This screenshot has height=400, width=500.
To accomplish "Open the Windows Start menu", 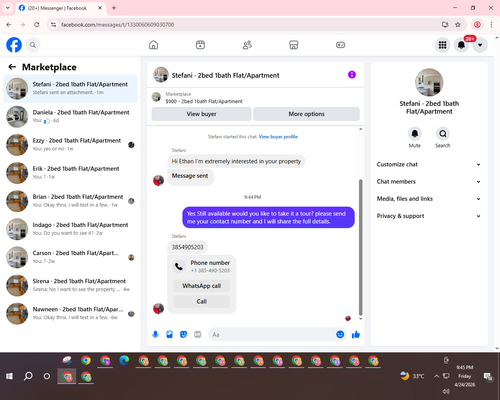I will point(9,376).
